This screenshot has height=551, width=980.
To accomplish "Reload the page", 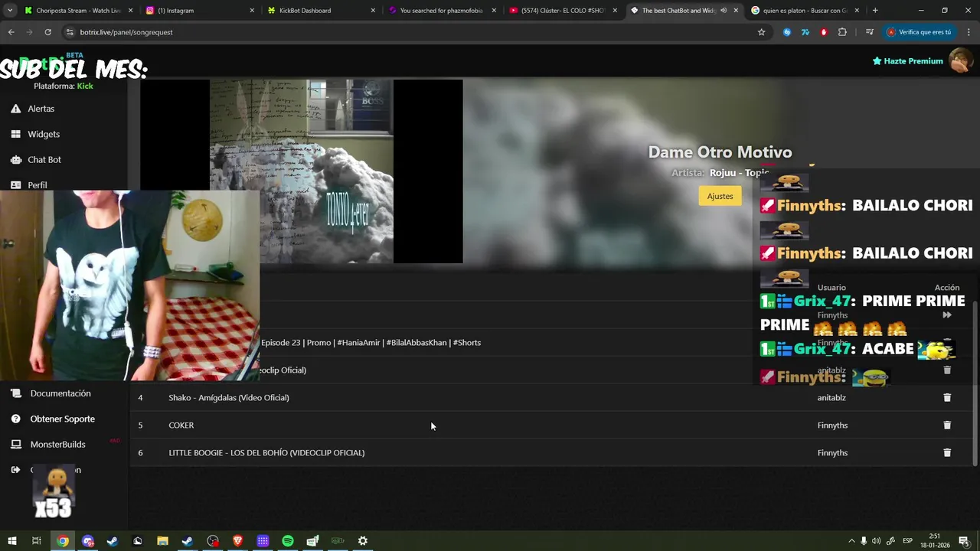I will pyautogui.click(x=47, y=32).
